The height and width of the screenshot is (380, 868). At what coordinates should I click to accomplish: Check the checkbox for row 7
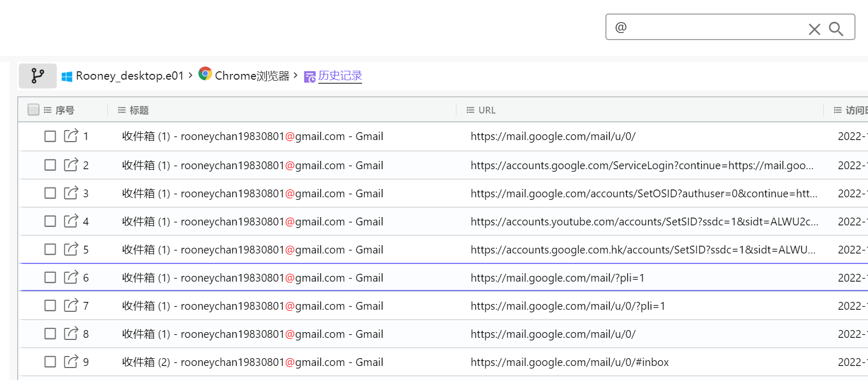(x=50, y=306)
